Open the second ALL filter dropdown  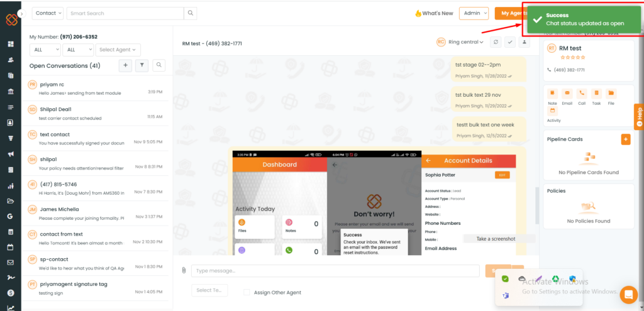pyautogui.click(x=78, y=50)
